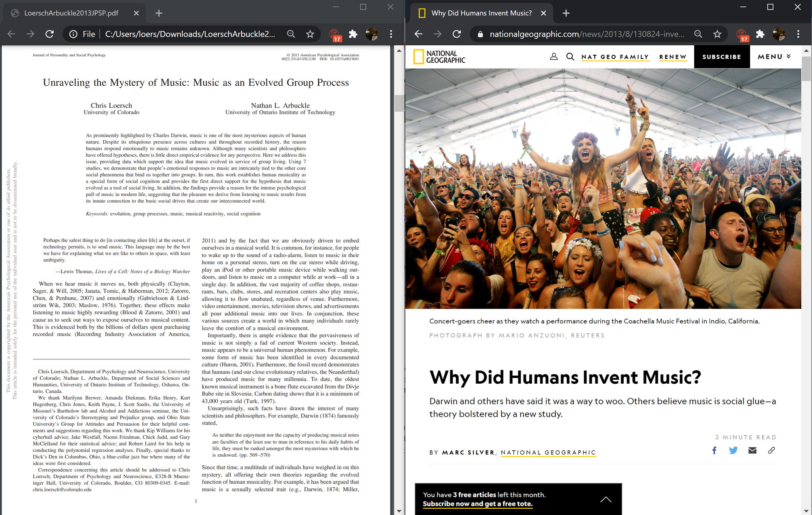The image size is (812, 515).
Task: Click PDF scrollbar thumb
Action: pyautogui.click(x=399, y=103)
